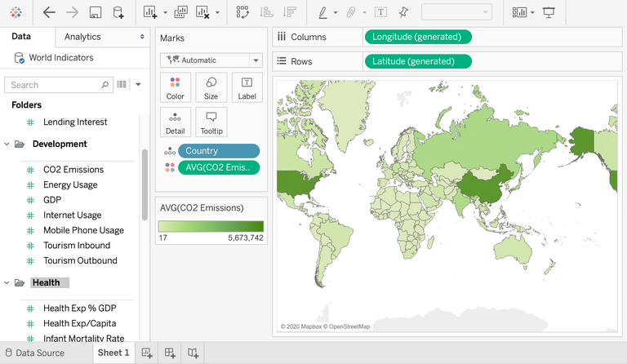The width and height of the screenshot is (627, 364).
Task: Switch to the Analytics tab
Action: (x=82, y=37)
